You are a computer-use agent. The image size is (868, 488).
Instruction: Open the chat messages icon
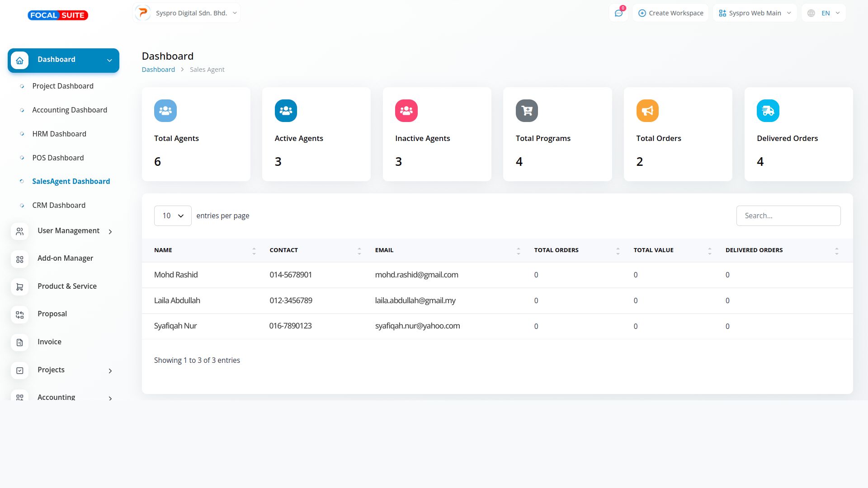pos(618,13)
